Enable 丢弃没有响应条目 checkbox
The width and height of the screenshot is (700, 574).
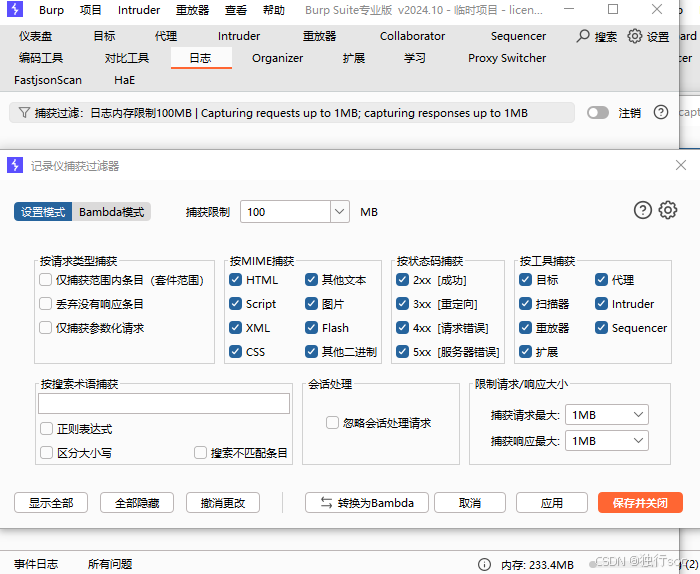pyautogui.click(x=46, y=304)
